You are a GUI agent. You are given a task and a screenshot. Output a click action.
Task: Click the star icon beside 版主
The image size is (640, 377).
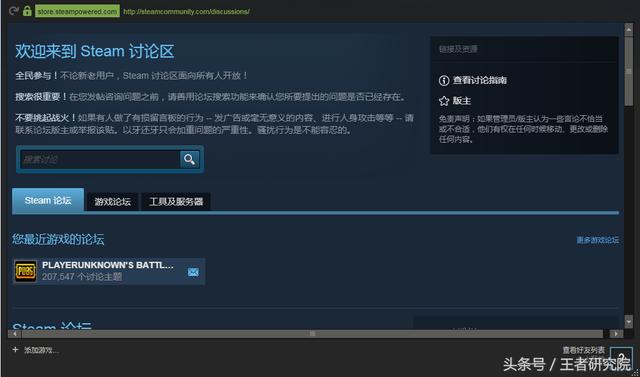444,101
